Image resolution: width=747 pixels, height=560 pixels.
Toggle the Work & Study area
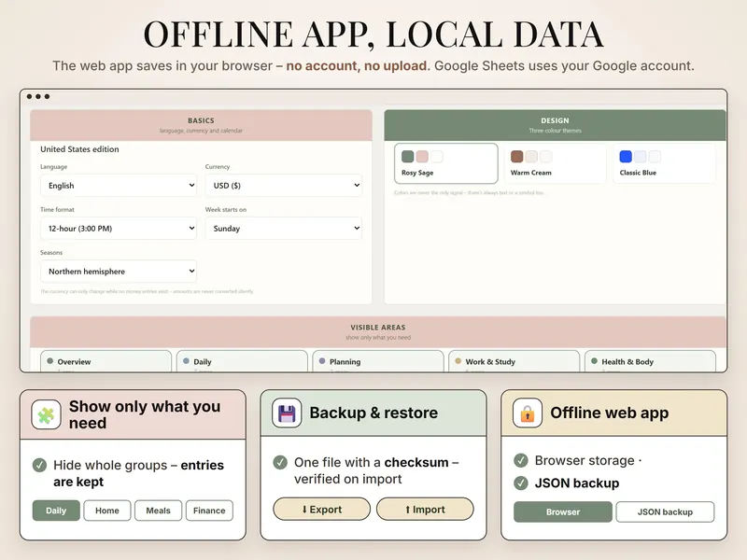514,361
